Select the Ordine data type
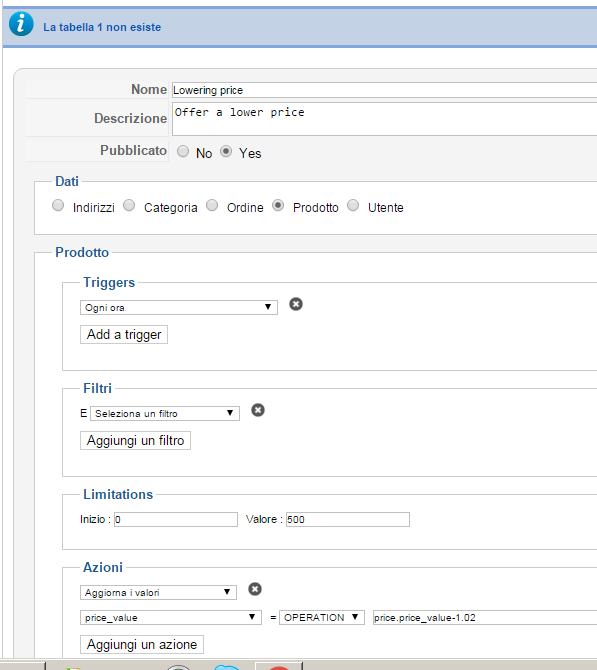 click(212, 206)
